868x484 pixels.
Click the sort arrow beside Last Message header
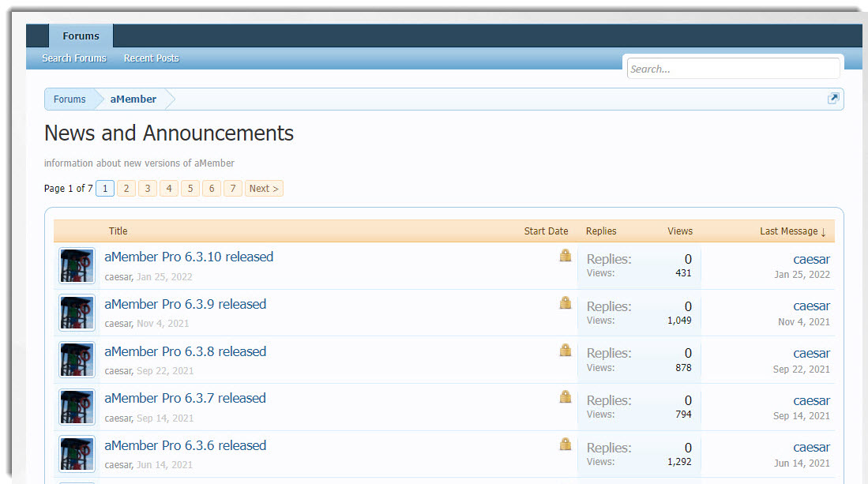tap(825, 231)
